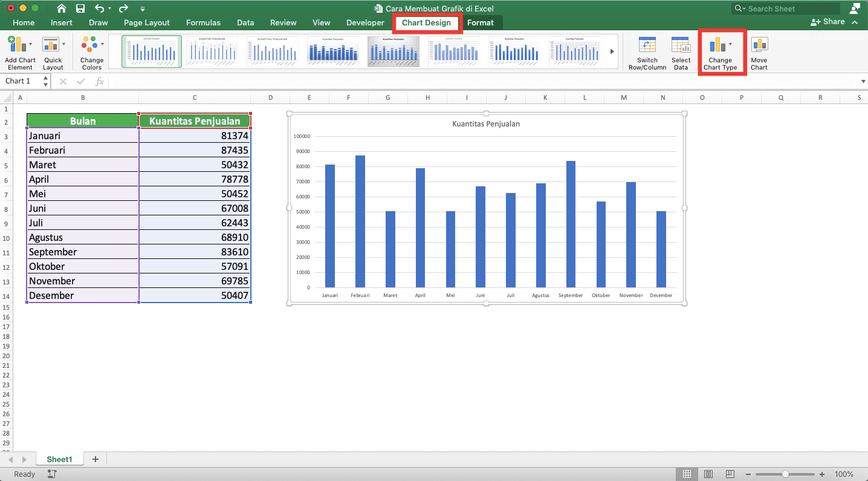This screenshot has width=868, height=481.
Task: Click Change Chart Type
Action: 720,53
